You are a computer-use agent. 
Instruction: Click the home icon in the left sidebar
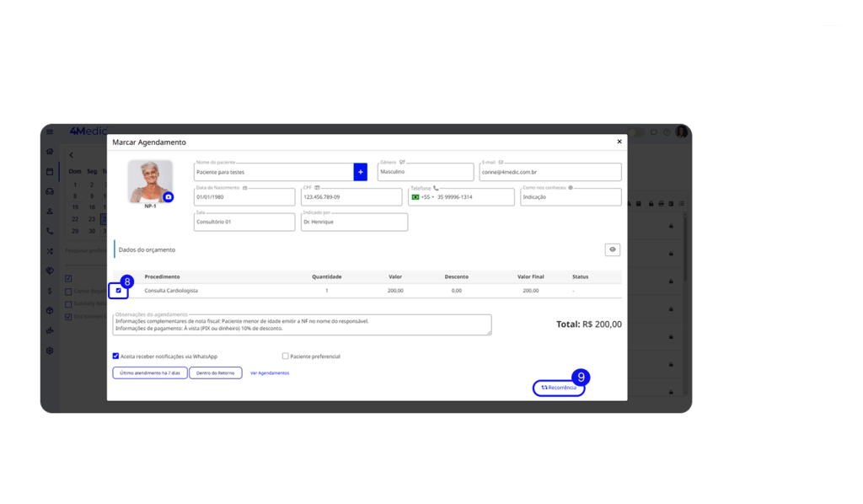tap(50, 152)
